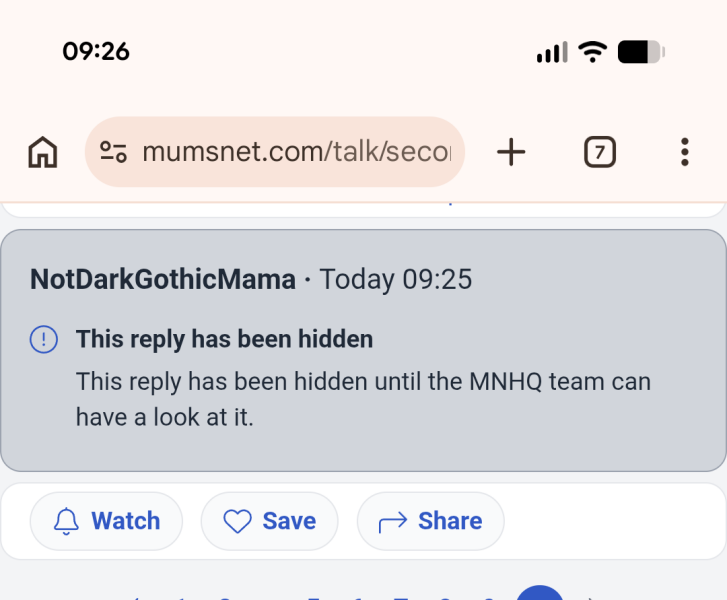The height and width of the screenshot is (600, 727).
Task: Click the Save button label
Action: pyautogui.click(x=289, y=521)
